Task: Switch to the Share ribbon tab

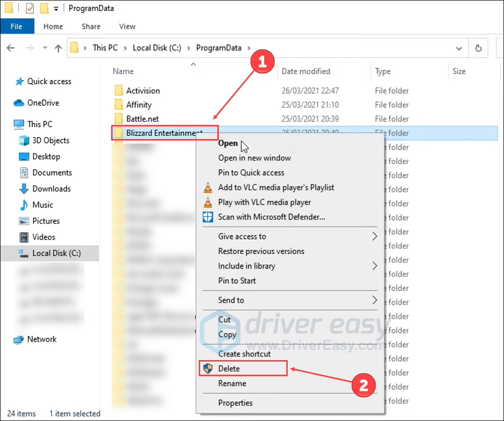Action: click(x=91, y=26)
